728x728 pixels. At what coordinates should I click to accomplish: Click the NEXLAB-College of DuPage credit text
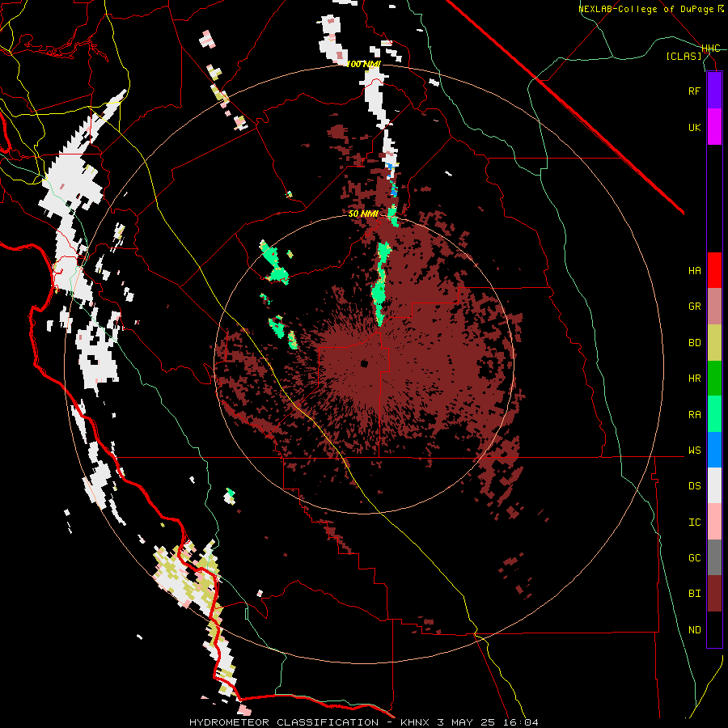(645, 9)
